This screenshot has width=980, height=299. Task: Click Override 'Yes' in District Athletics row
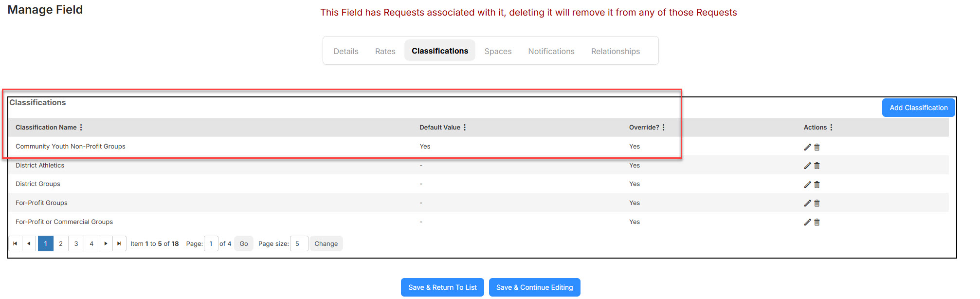coord(635,165)
